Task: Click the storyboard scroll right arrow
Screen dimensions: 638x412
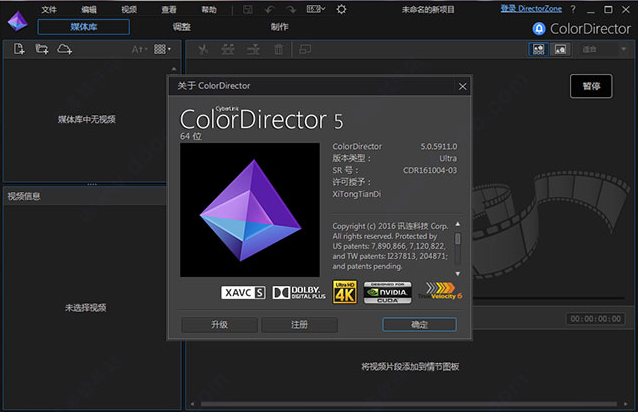Action: click(x=626, y=404)
